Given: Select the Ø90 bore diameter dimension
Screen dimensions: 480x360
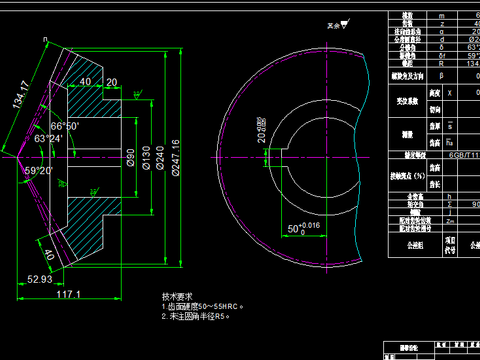Looking at the screenshot, I should [131, 157].
